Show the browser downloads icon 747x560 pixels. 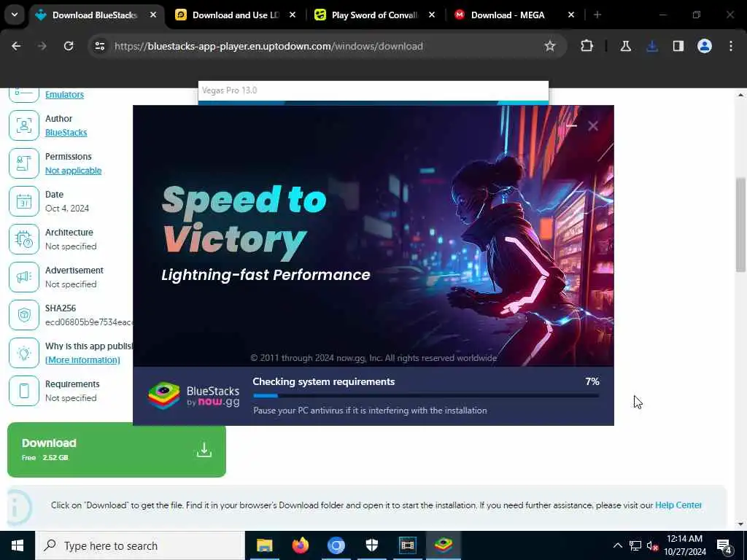click(x=652, y=46)
